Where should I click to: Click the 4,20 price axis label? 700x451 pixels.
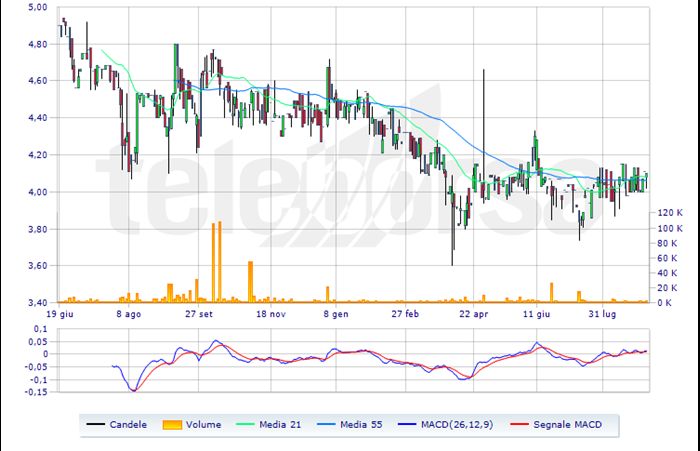(x=38, y=155)
